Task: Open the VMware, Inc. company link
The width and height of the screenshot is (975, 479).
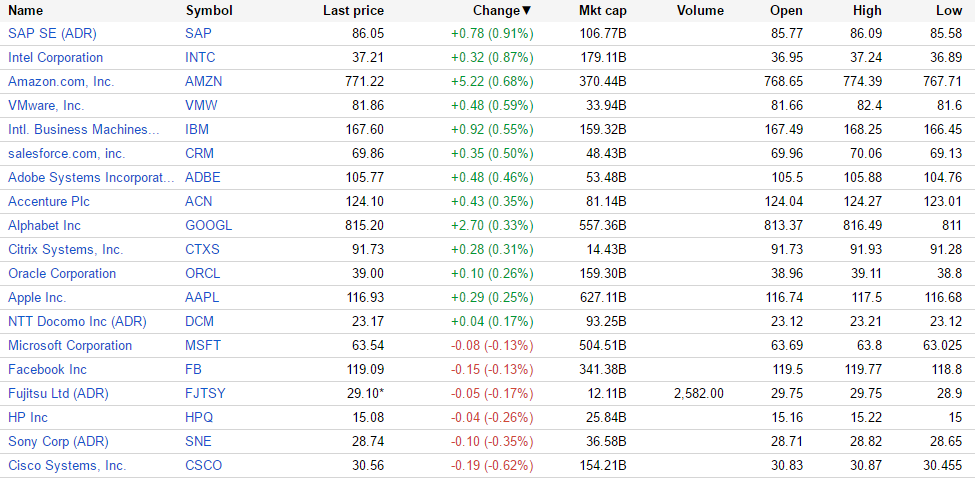Action: pyautogui.click(x=46, y=105)
